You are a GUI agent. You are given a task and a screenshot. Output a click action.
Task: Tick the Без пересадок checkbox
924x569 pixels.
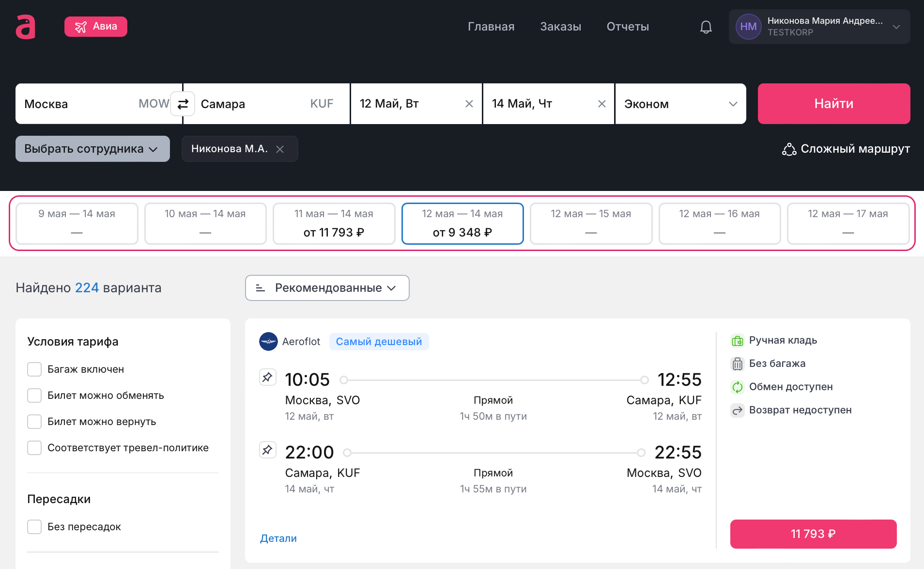click(x=34, y=527)
